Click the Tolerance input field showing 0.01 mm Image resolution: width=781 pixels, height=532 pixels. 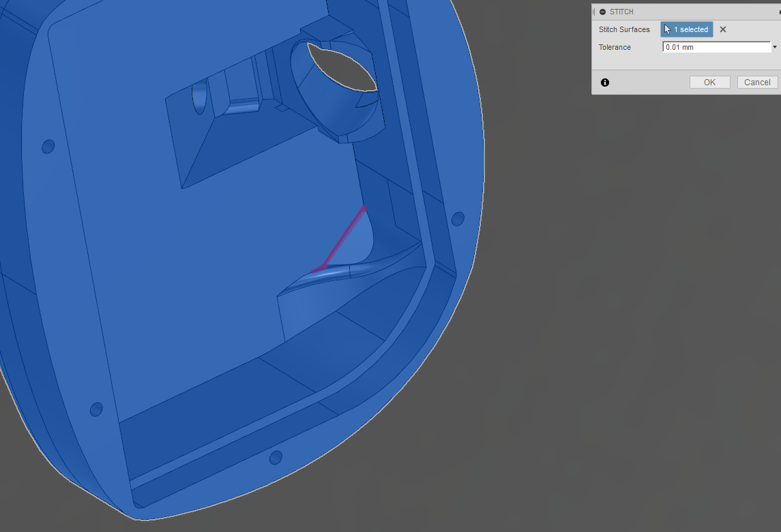pos(713,46)
